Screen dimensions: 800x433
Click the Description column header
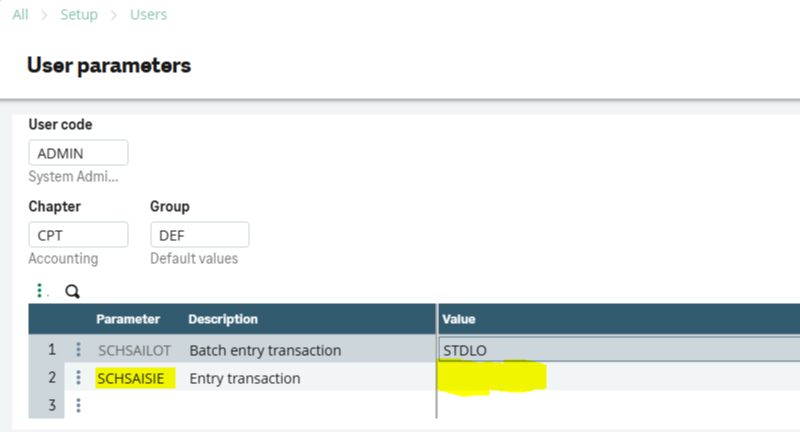[223, 319]
